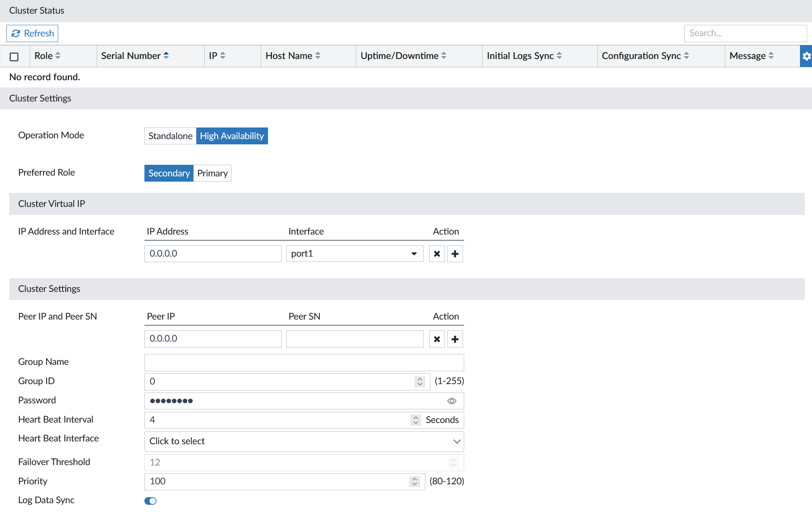This screenshot has width=812, height=518.
Task: Click the column settings gear icon
Action: pyautogui.click(x=806, y=56)
